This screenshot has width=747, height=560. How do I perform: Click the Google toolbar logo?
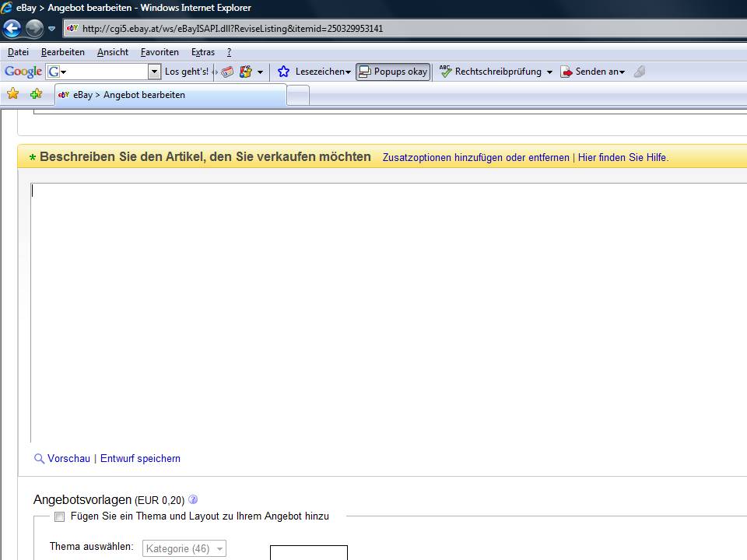click(23, 72)
